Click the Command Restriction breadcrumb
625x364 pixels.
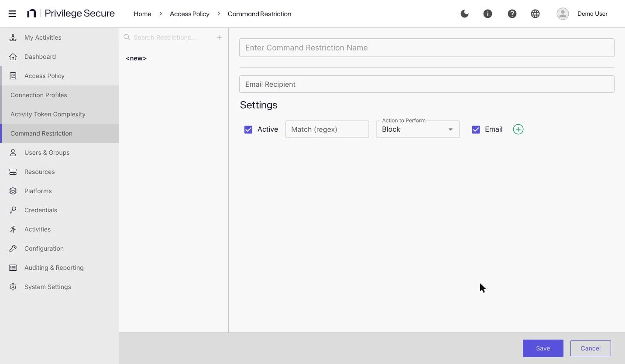point(259,14)
